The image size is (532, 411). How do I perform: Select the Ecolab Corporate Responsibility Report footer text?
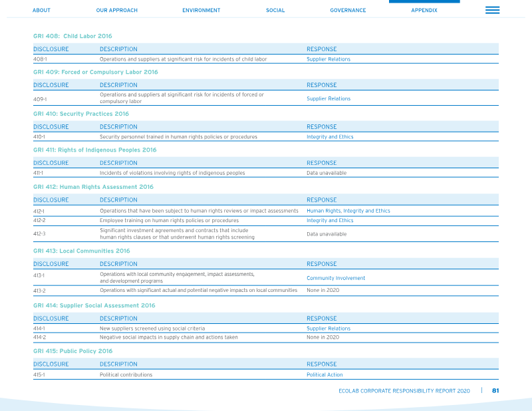[404, 391]
